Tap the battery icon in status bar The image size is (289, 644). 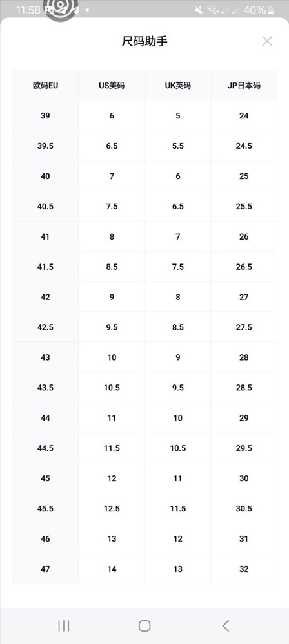click(x=271, y=10)
